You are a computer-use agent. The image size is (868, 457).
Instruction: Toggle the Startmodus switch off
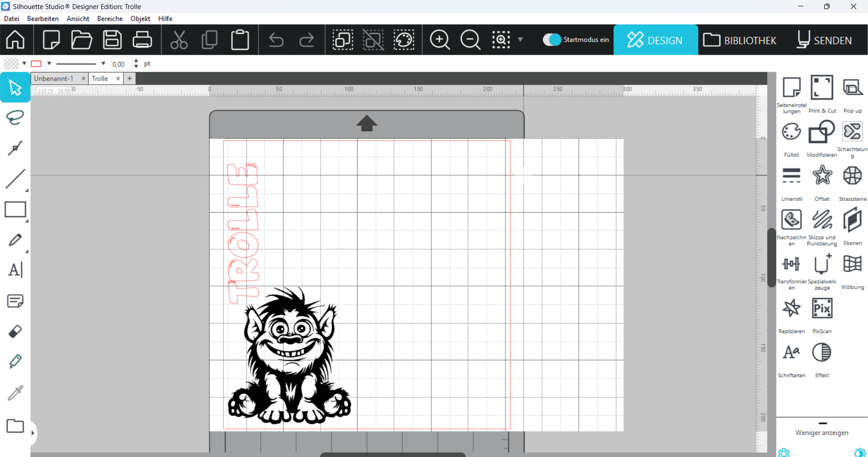[x=552, y=40]
